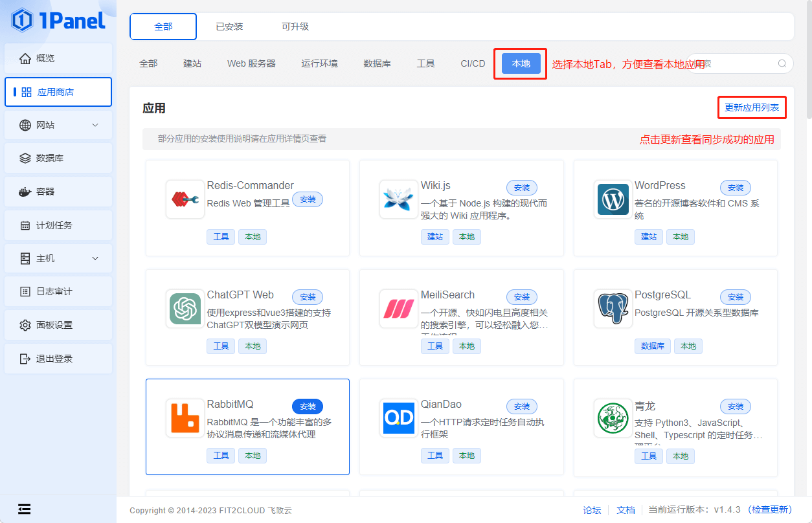
Task: Click the 面板设置 gear icon
Action: point(25,325)
